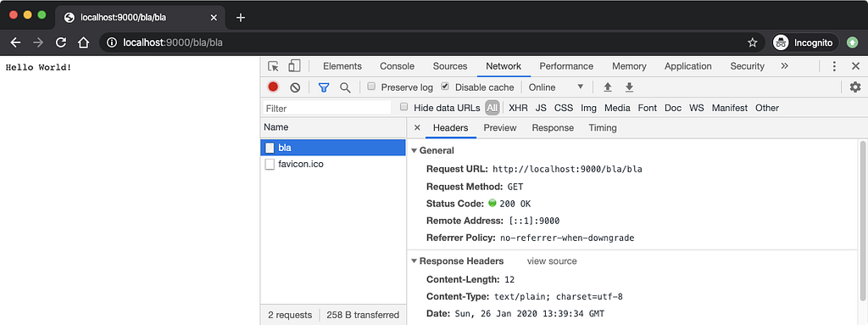The width and height of the screenshot is (868, 325).
Task: Filter requests by Font
Action: 648,108
